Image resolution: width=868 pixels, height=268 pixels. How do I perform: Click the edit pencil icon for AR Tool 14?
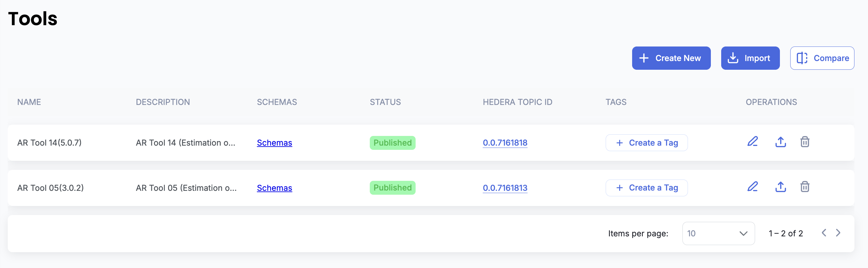(x=752, y=142)
